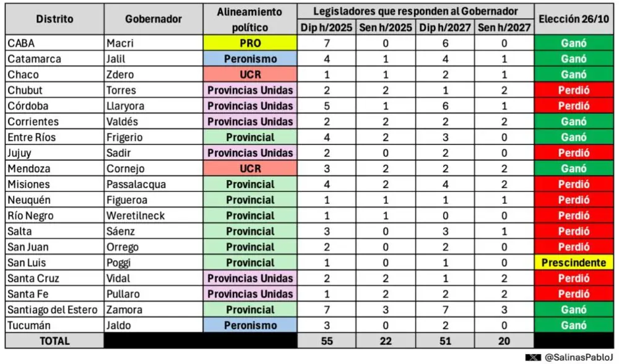Select the Legisladores que responden al Gobernador header
619x364 pixels.
(x=416, y=11)
